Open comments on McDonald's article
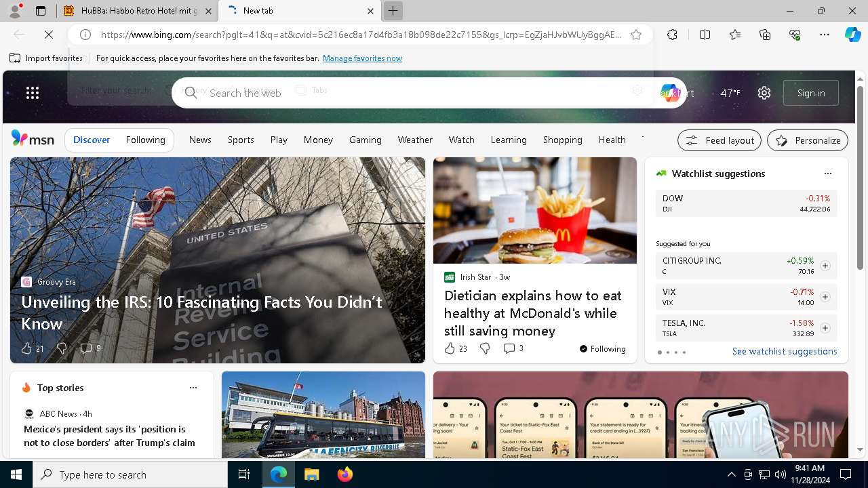This screenshot has height=488, width=868. pos(513,348)
